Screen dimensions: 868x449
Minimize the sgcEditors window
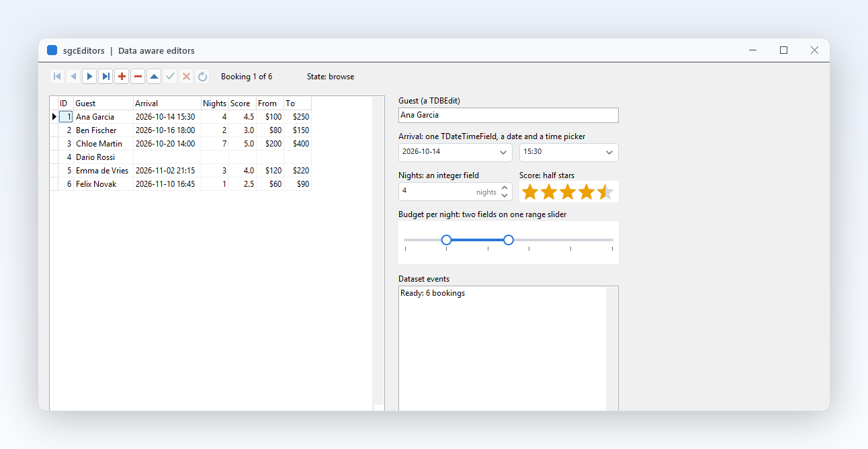click(x=752, y=50)
